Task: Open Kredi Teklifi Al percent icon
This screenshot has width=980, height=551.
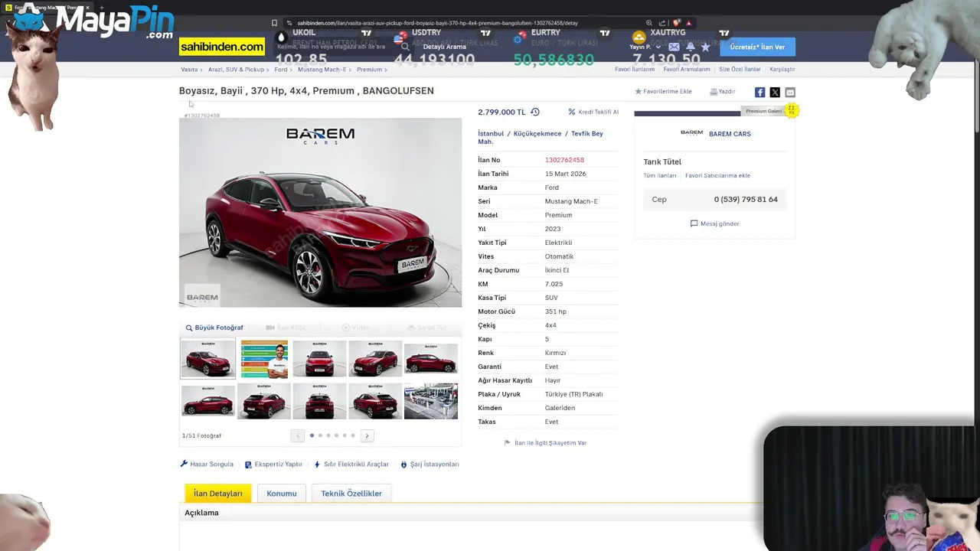Action: [x=572, y=112]
